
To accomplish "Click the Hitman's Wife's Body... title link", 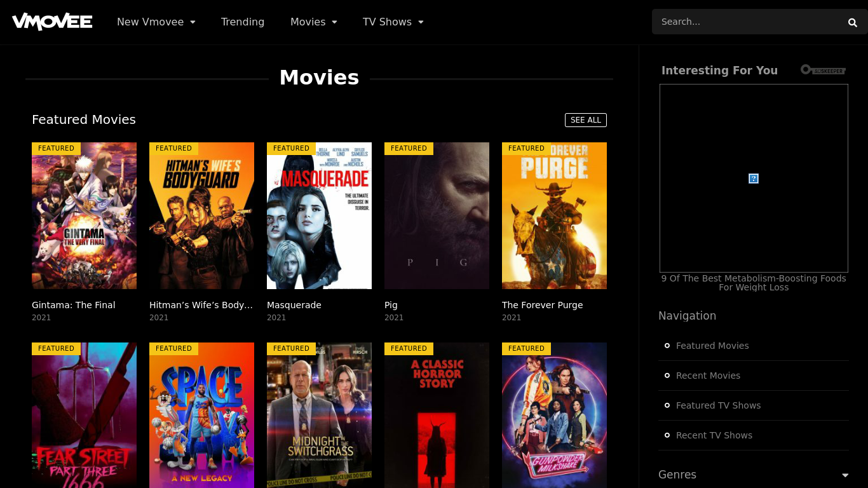I will click(201, 305).
